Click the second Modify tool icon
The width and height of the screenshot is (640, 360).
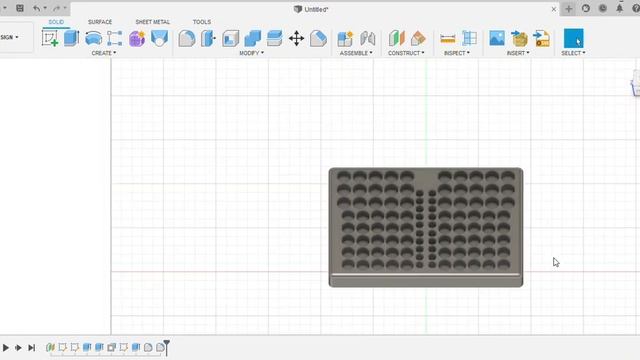coord(208,38)
